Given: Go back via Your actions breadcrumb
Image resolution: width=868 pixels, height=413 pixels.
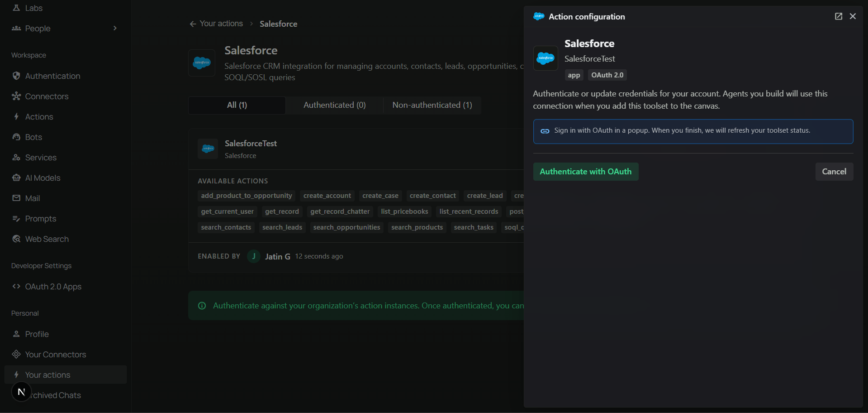Looking at the screenshot, I should [x=216, y=24].
